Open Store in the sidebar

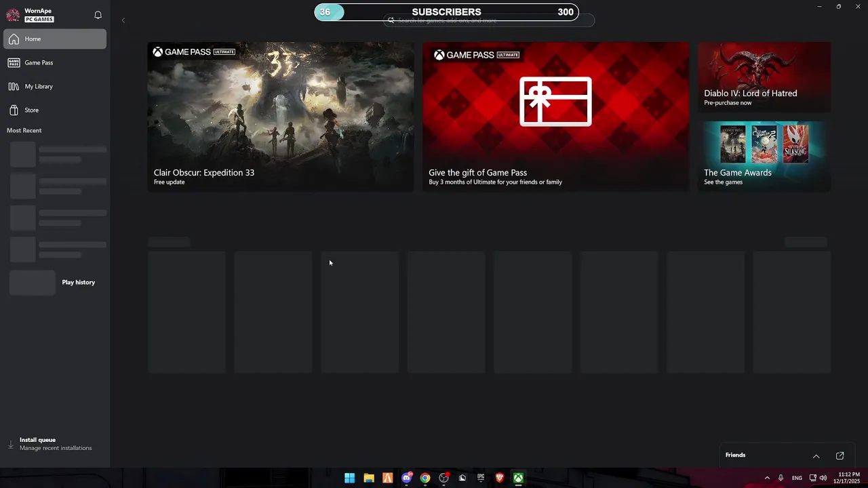point(55,110)
